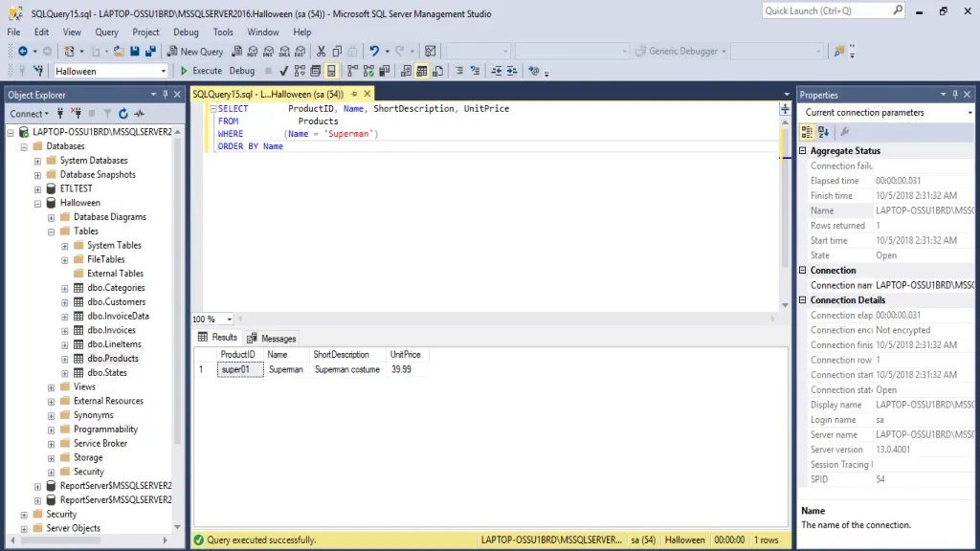Click the Save All icon
Screen dimensions: 980x551
(x=150, y=52)
